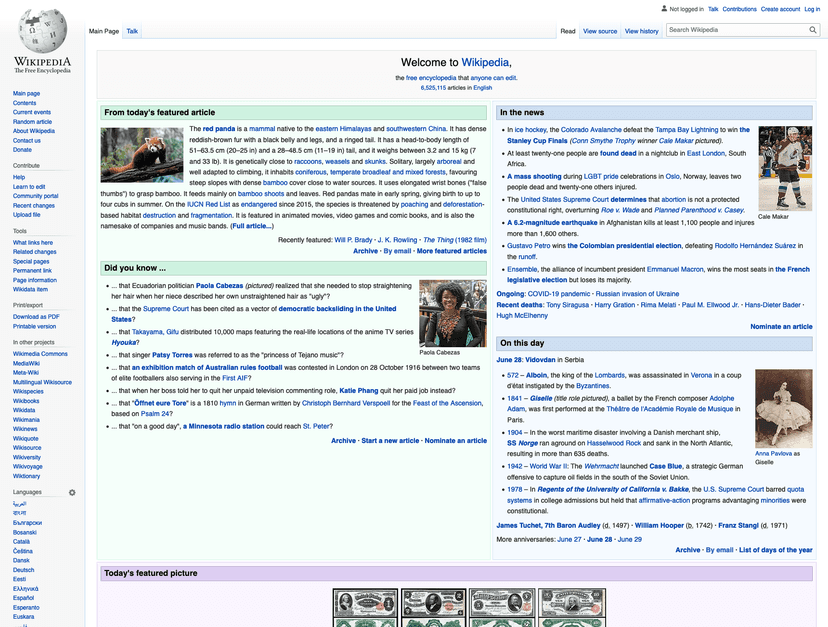This screenshot has width=828, height=627.
Task: Open J. K. Rowling recently featured link
Action: 397,240
